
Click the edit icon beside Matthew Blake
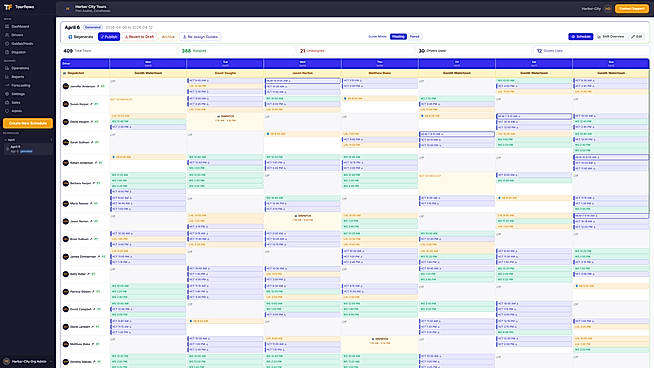[93, 344]
